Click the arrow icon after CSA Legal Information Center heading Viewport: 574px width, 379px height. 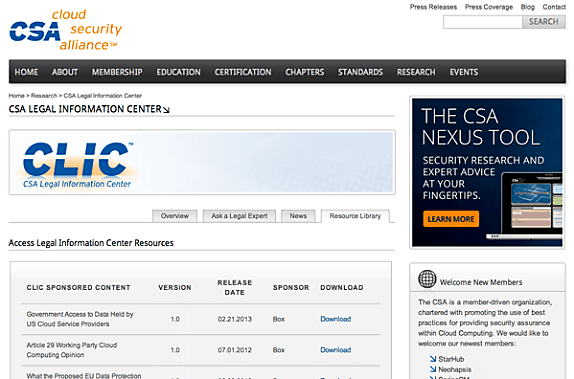coord(166,110)
